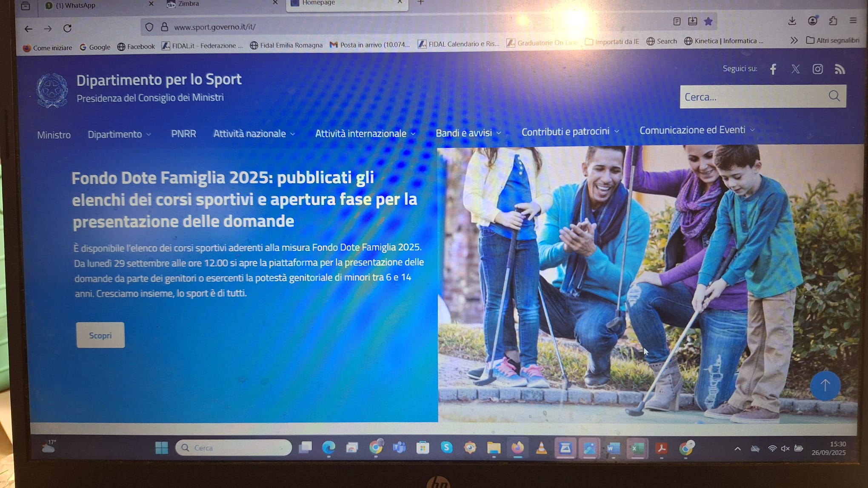Open the Facebook social icon

point(773,69)
